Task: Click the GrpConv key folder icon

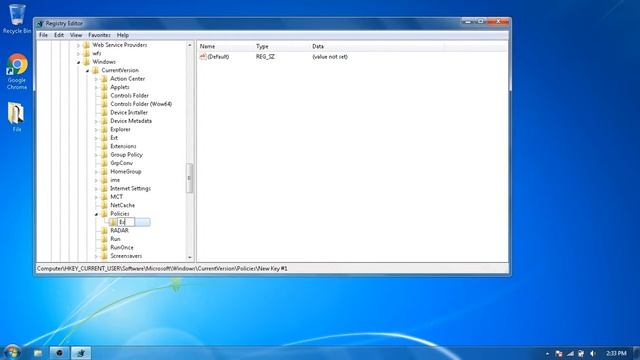Action: pyautogui.click(x=104, y=163)
